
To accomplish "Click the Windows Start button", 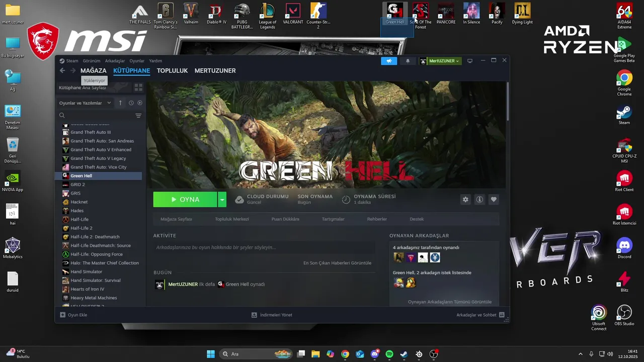I will [x=211, y=354].
